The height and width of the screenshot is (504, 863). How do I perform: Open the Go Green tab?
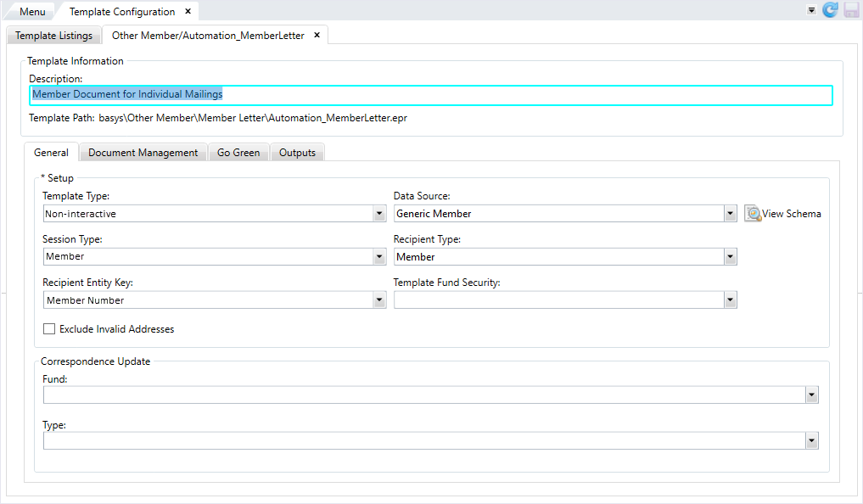(238, 153)
